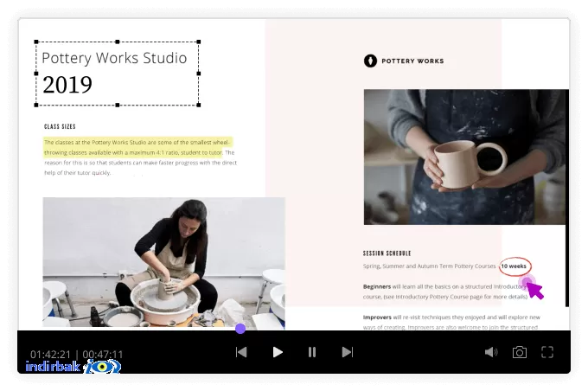Click the large '2019' text

[67, 85]
